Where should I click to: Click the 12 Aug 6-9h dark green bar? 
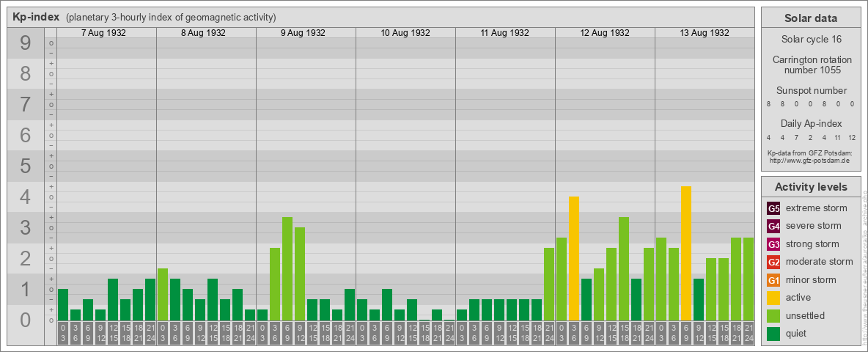tap(586, 299)
